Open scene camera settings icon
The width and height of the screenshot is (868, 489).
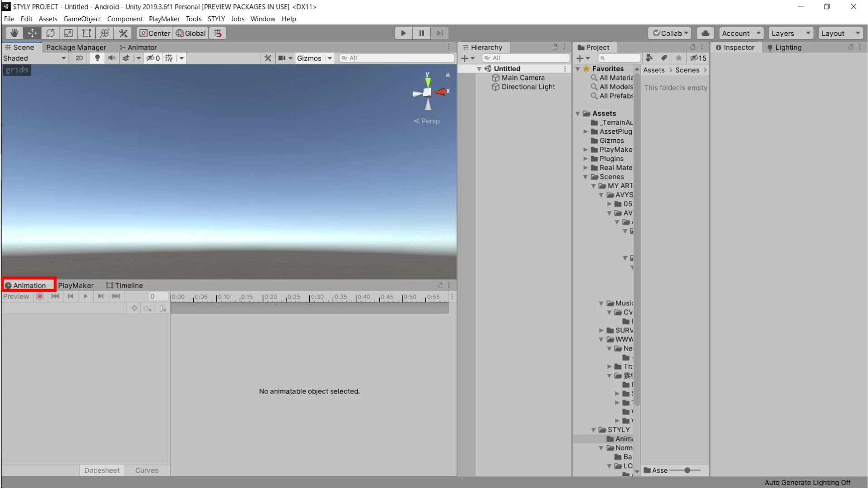tap(282, 58)
